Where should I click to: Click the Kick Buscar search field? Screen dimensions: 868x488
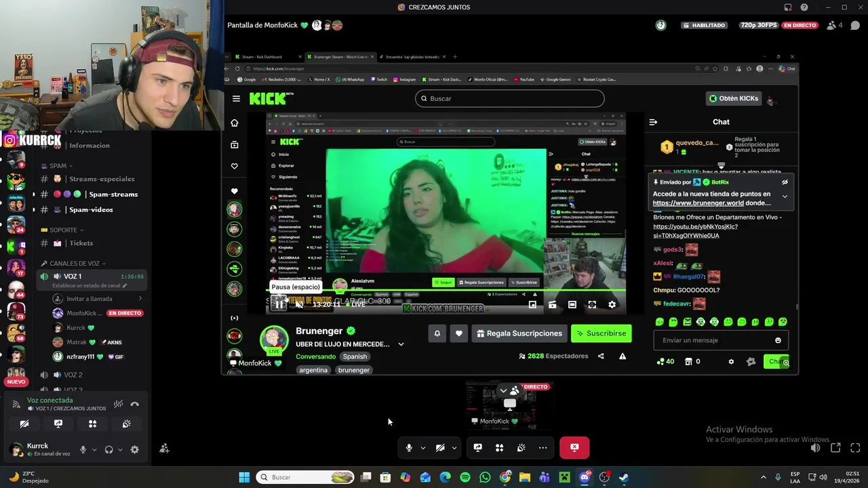pyautogui.click(x=509, y=98)
